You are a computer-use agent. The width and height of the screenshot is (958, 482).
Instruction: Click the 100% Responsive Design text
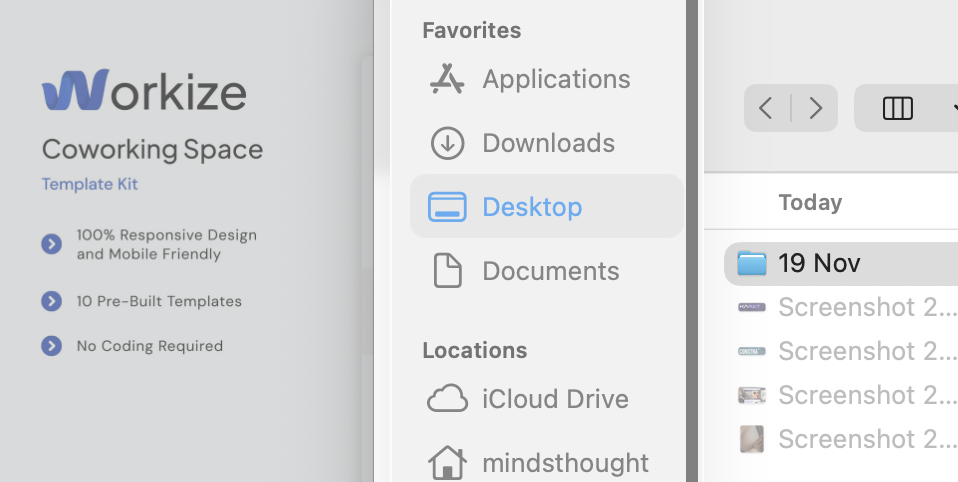coord(167,244)
